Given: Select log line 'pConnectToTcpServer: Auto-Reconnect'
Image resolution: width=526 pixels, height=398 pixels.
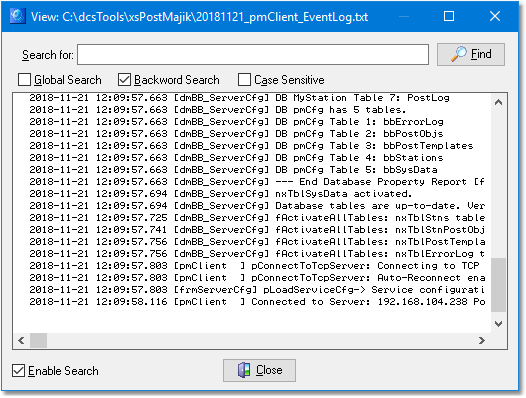Looking at the screenshot, I should pos(257,278).
